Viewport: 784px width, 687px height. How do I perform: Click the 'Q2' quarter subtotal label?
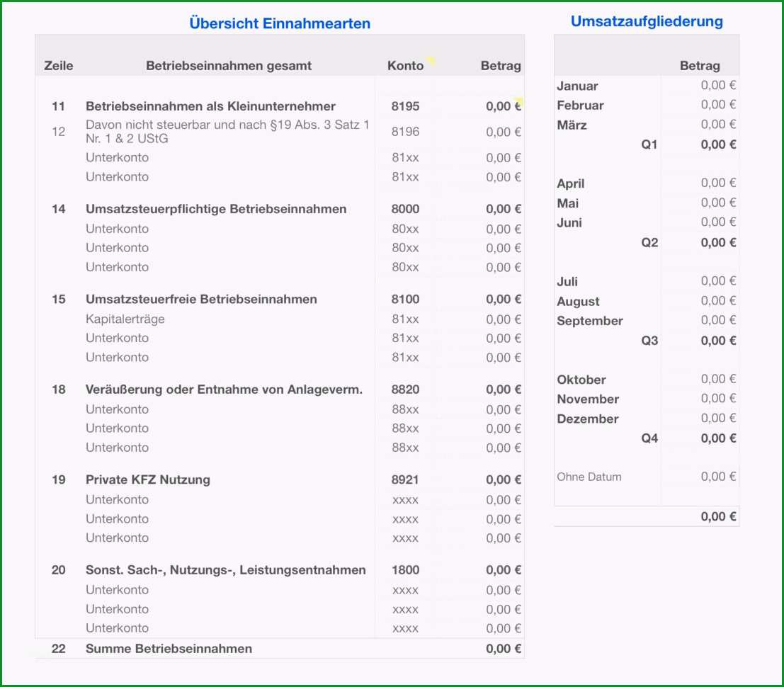coord(649,242)
